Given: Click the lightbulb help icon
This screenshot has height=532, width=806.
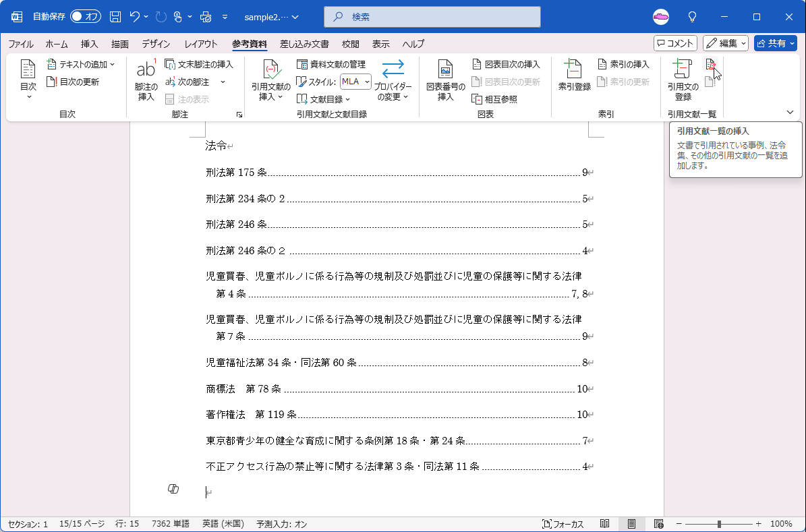Looking at the screenshot, I should point(693,17).
